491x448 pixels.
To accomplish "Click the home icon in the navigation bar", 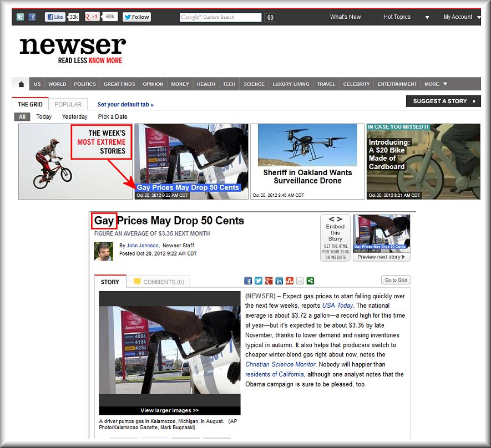I will (x=22, y=84).
